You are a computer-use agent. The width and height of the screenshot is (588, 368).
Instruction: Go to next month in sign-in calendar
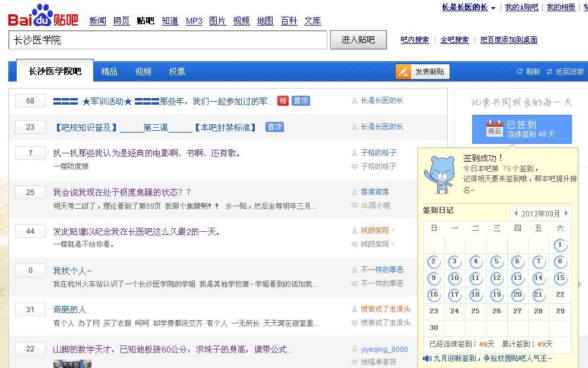point(566,213)
